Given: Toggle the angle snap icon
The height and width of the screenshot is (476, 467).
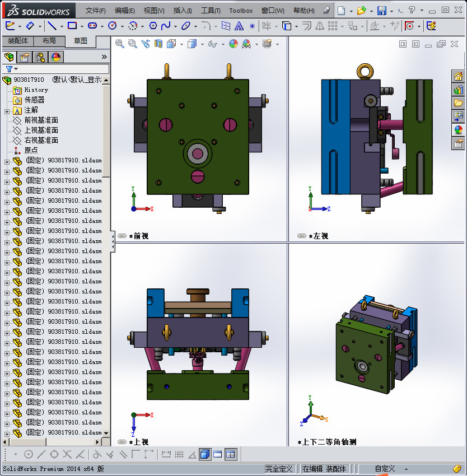Looking at the screenshot, I should point(192,455).
